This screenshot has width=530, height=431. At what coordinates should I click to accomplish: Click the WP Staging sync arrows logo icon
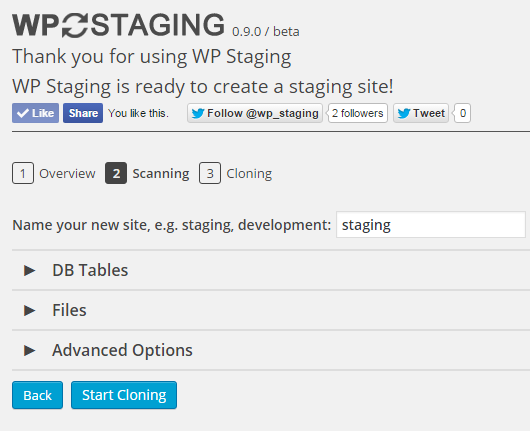coord(75,25)
